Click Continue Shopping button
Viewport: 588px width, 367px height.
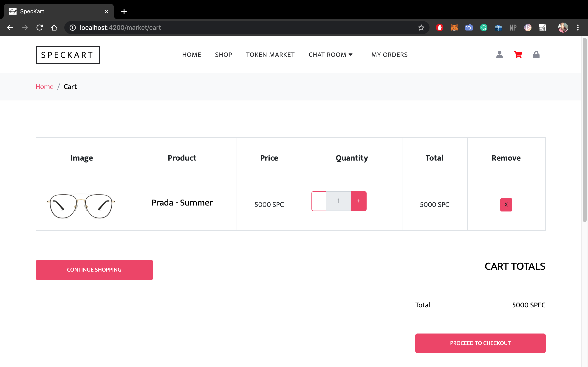pyautogui.click(x=94, y=270)
